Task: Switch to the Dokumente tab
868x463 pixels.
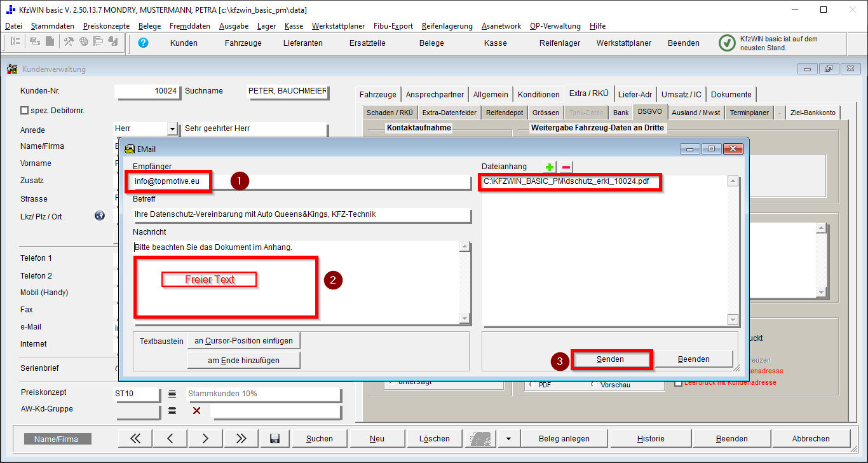Action: point(731,94)
